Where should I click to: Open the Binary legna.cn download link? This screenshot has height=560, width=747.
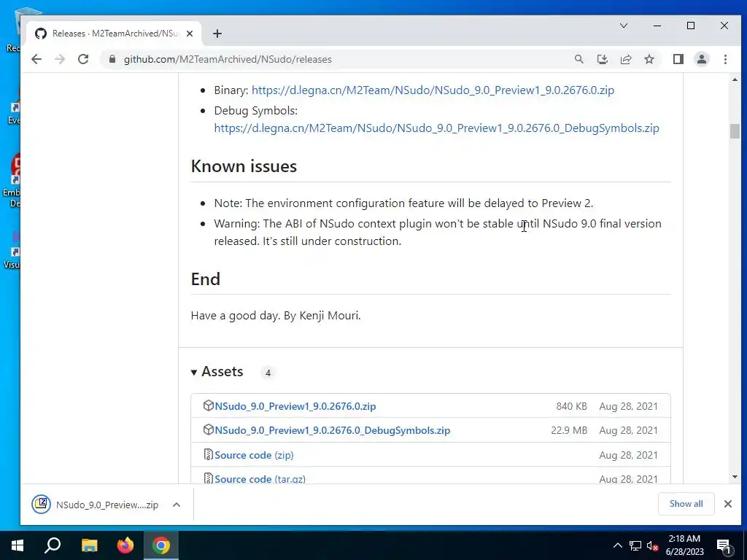pyautogui.click(x=433, y=90)
